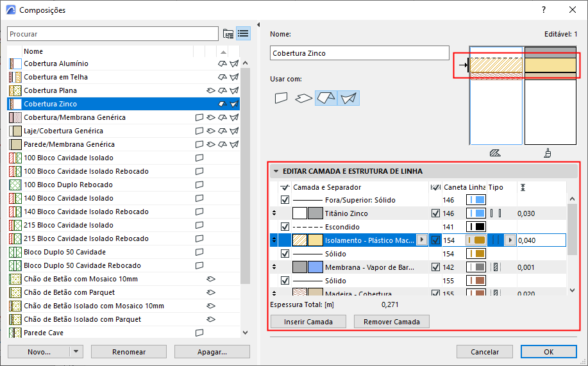Screen dimensions: 588x366
Task: Click Membrana grey fill icon
Action: point(299,267)
